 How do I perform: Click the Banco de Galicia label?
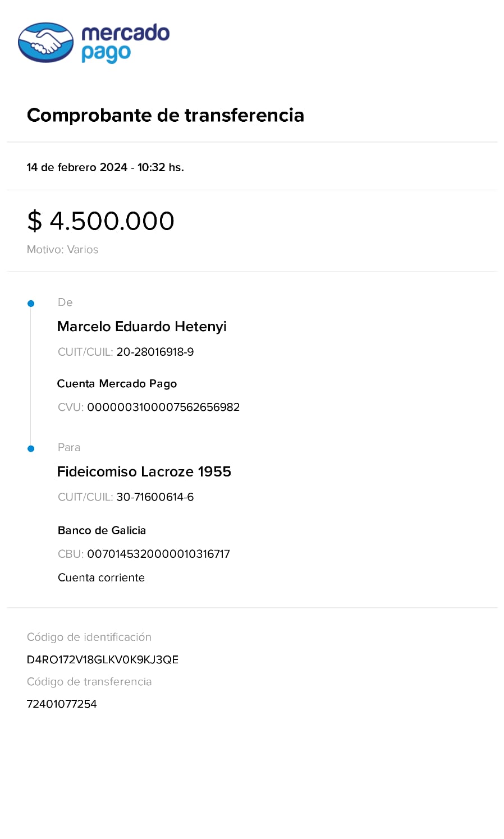(x=102, y=530)
